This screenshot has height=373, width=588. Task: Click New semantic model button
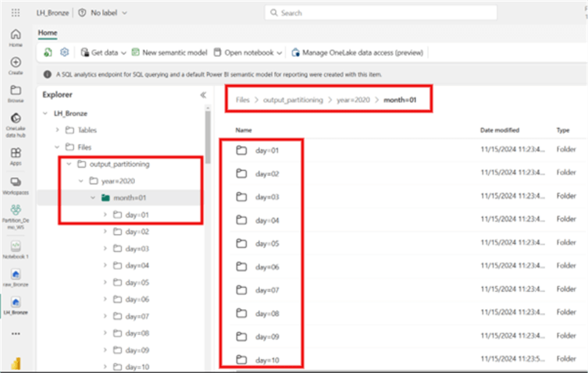pyautogui.click(x=170, y=52)
